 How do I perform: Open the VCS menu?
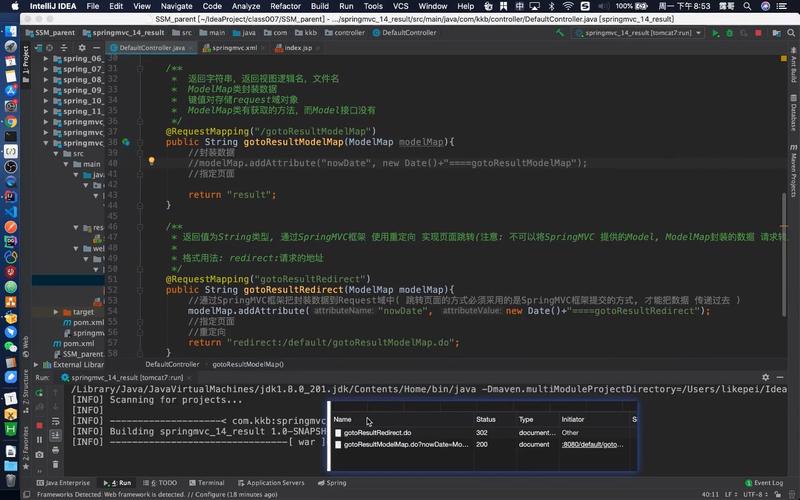click(401, 6)
